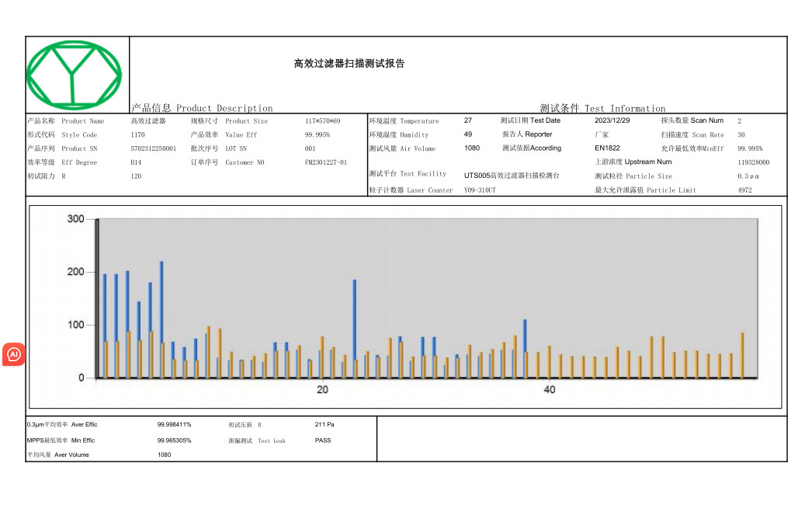812x505 pixels.
Task: Click the report title 高效过滤器扫描测试报告
Action: coord(349,64)
